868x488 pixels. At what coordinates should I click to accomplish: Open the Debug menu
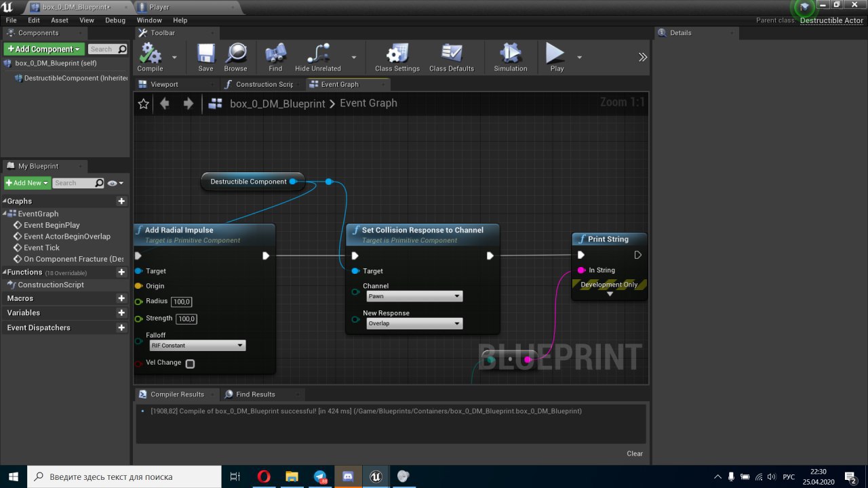tap(115, 20)
